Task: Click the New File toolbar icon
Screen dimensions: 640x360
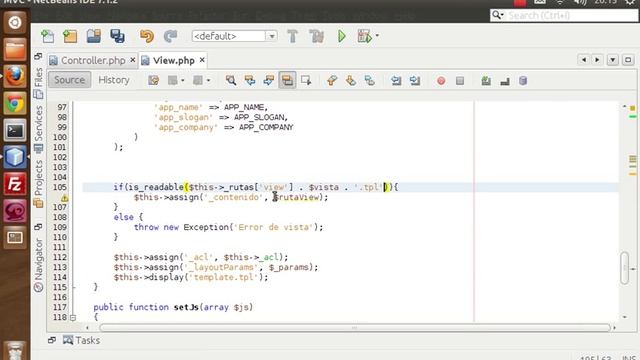Action: [47, 36]
